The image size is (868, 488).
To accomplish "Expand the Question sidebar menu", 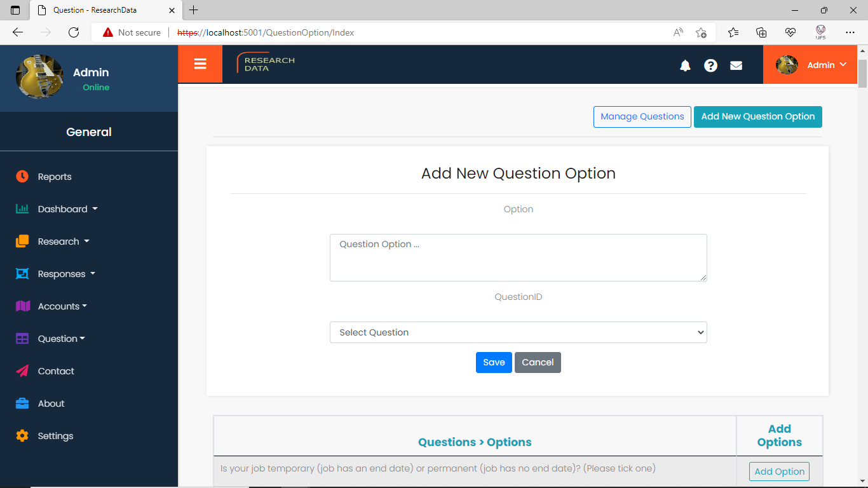I will coord(61,339).
